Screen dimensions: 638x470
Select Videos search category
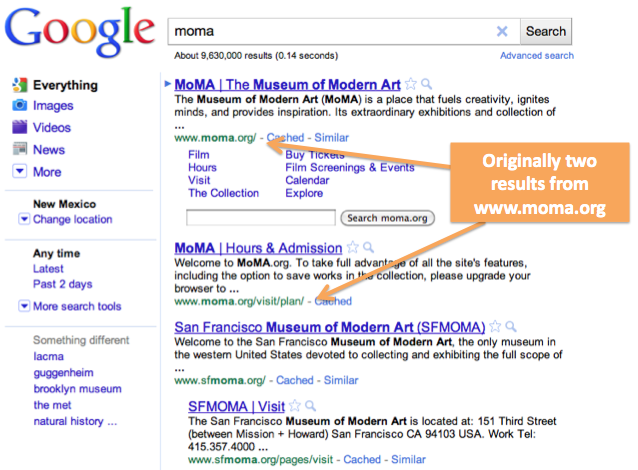52,127
